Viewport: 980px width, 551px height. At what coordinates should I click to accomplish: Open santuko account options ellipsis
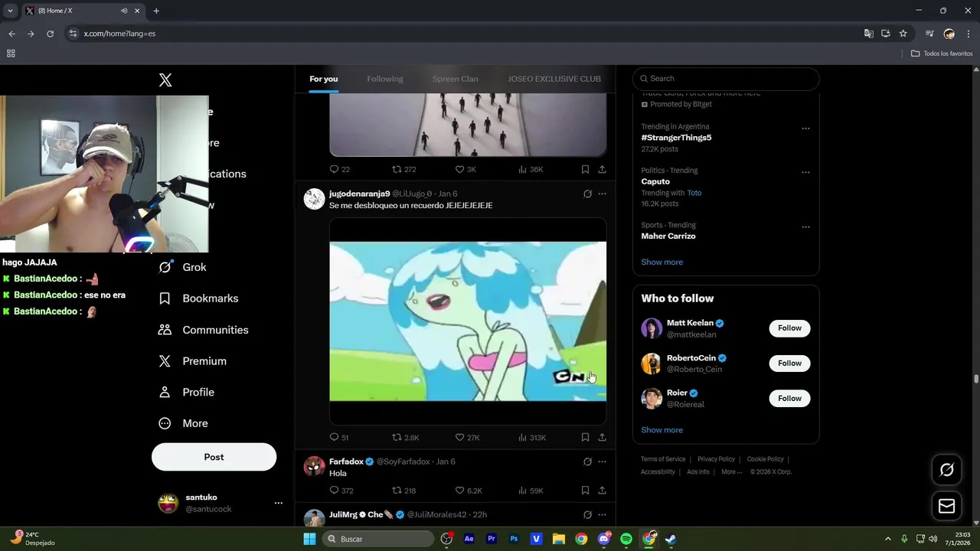pos(279,503)
